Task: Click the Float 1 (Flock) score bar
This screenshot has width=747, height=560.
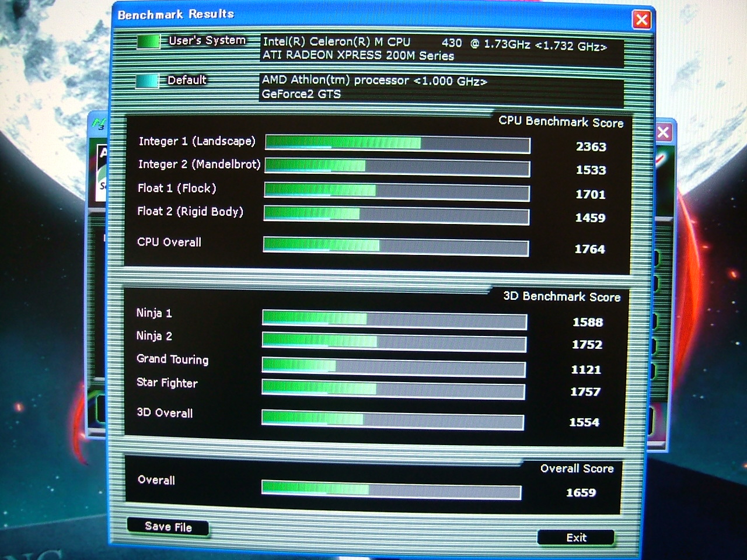Action: click(397, 192)
